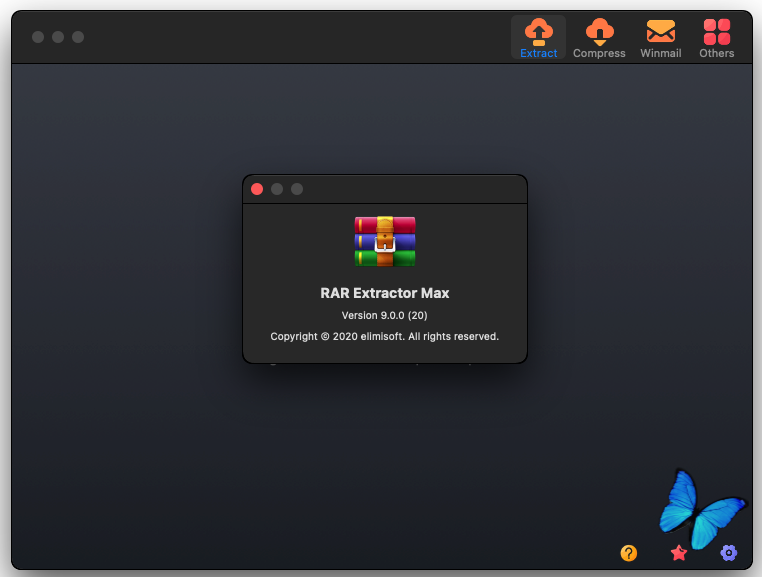
Task: Click the main window's dimmed zoom button
Action: pos(78,37)
